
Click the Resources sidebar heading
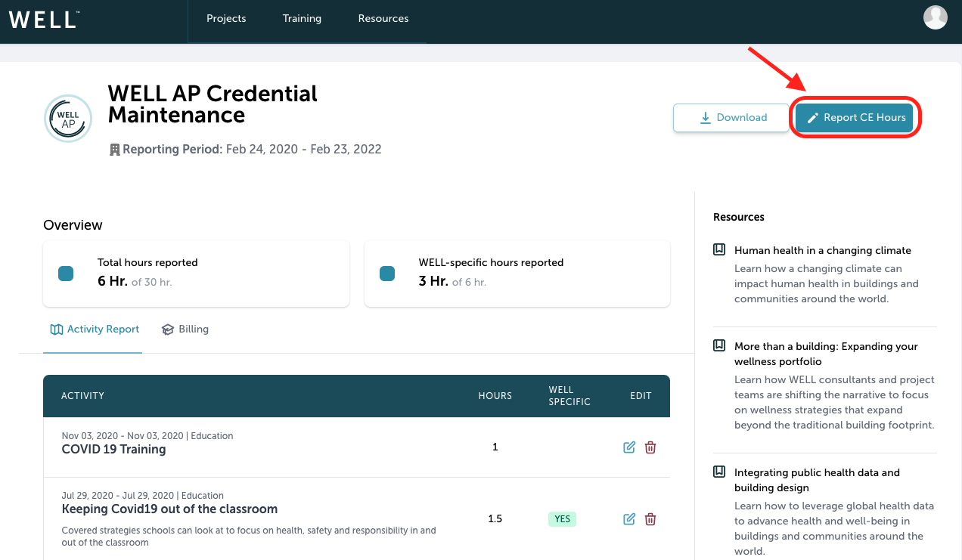tap(739, 217)
